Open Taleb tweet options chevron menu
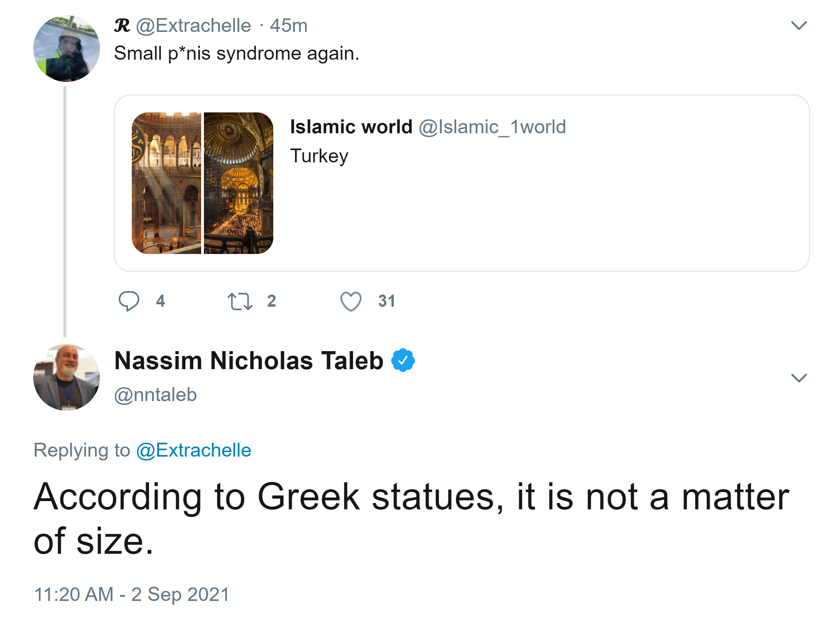 798,377
